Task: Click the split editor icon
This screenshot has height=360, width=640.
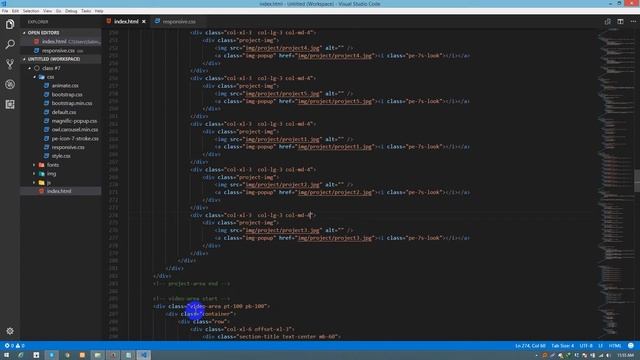Action: [x=620, y=21]
